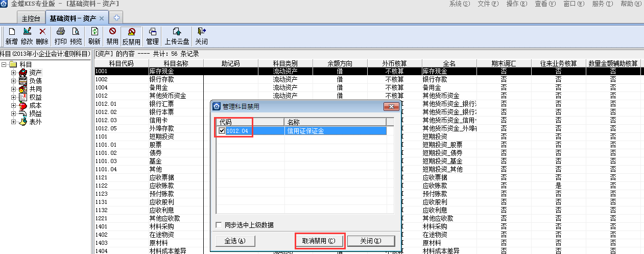Expand the 负债 tree node
644x254 pixels.
[x=13, y=81]
